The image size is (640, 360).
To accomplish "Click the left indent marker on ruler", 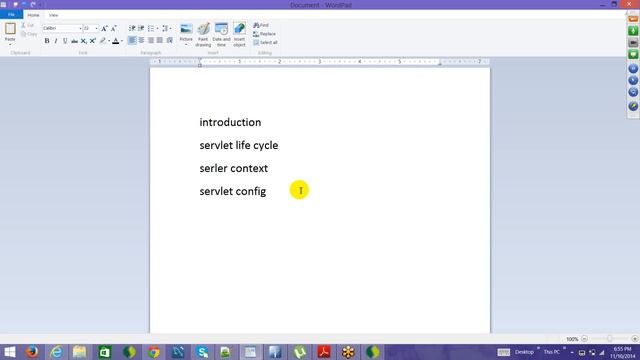I will [x=200, y=64].
